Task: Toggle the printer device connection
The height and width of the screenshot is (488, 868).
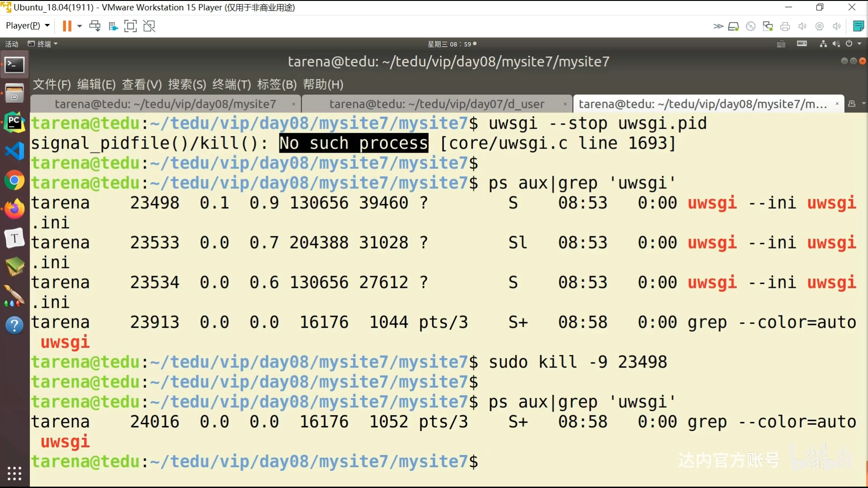Action: pyautogui.click(x=785, y=26)
